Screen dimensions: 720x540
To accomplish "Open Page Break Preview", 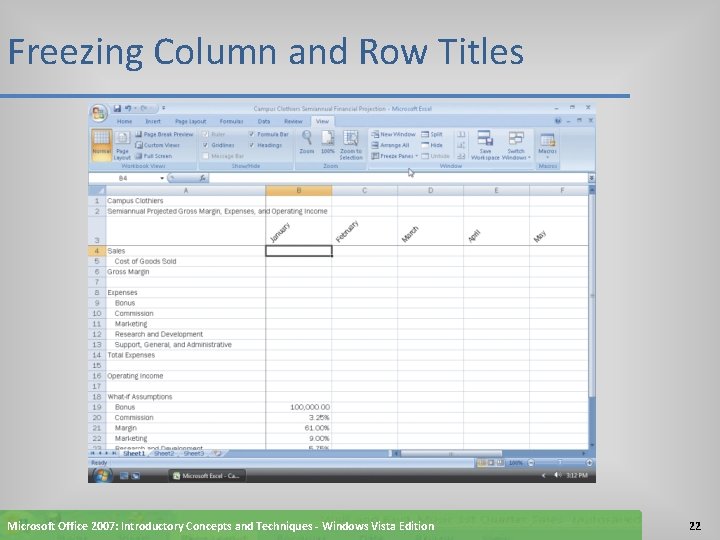I will click(164, 135).
